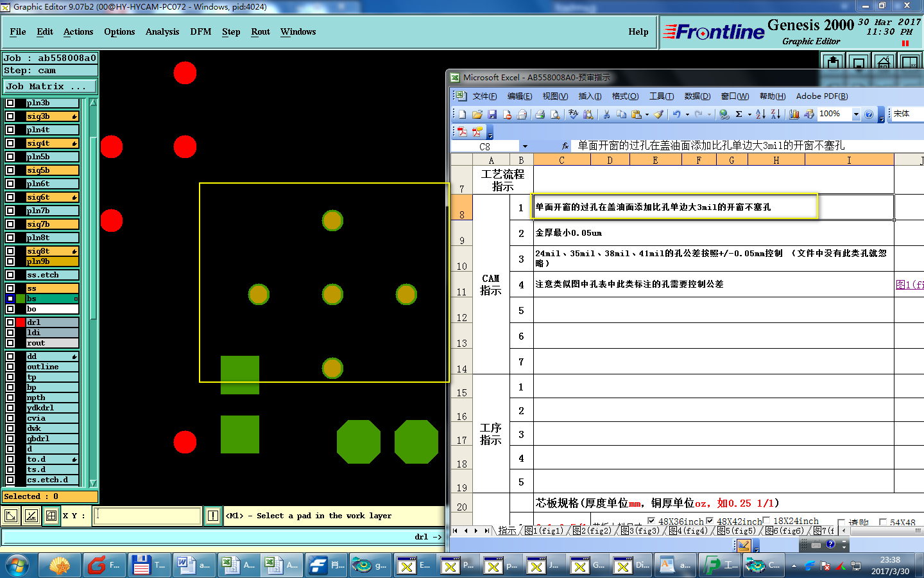Open the Excel AutoSum dropdown arrow

tap(749, 114)
